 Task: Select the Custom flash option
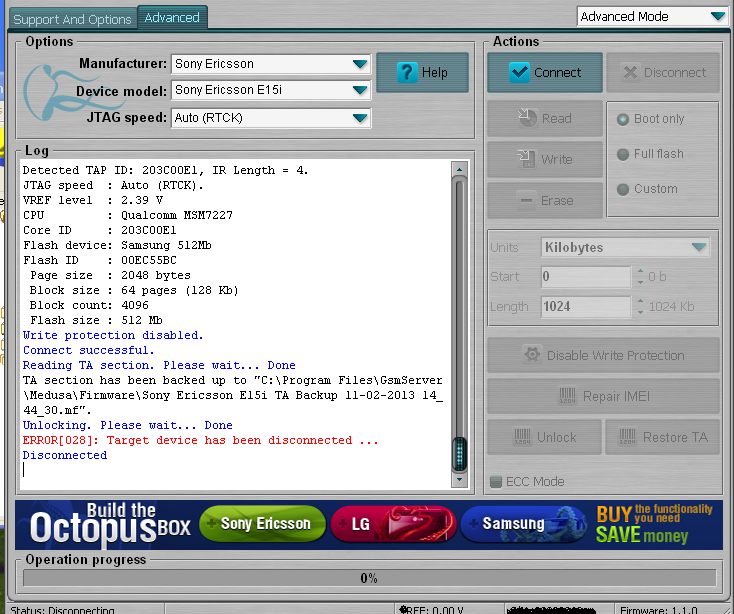pyautogui.click(x=623, y=190)
